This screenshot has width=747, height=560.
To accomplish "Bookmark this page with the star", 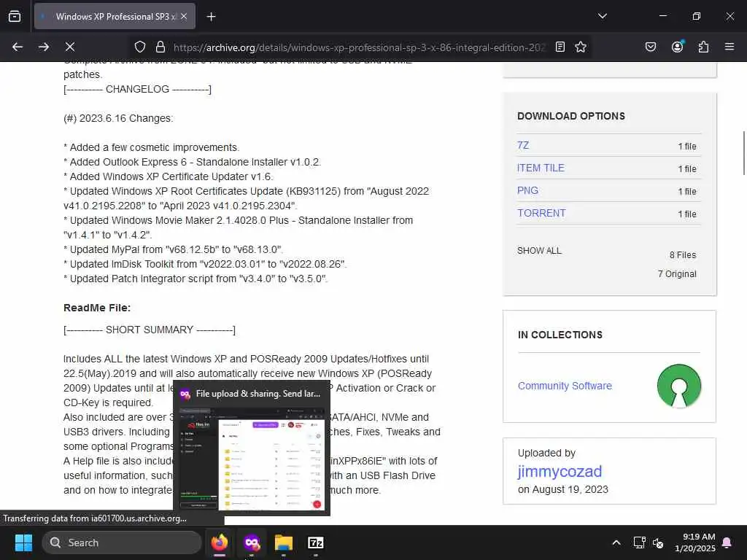I will [580, 47].
